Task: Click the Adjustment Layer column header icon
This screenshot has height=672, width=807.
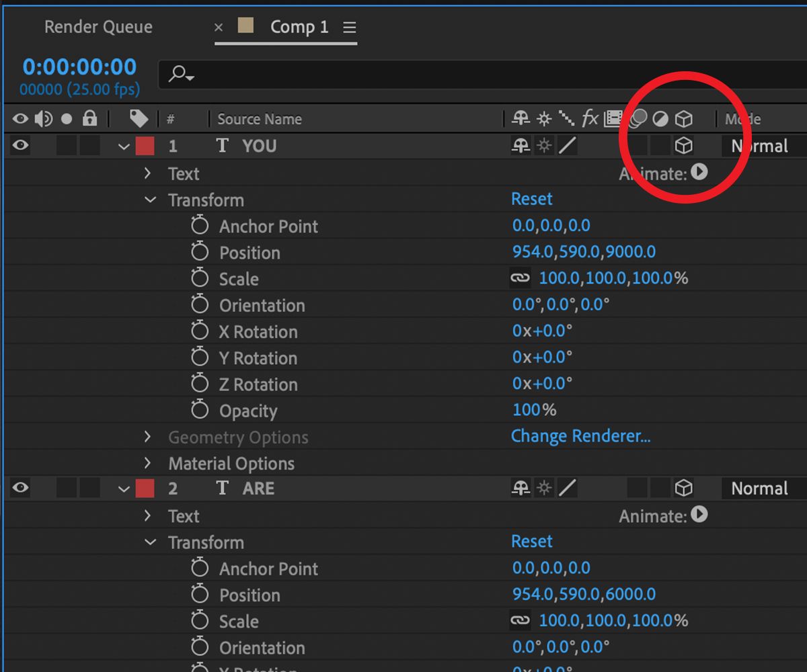Action: (x=660, y=118)
